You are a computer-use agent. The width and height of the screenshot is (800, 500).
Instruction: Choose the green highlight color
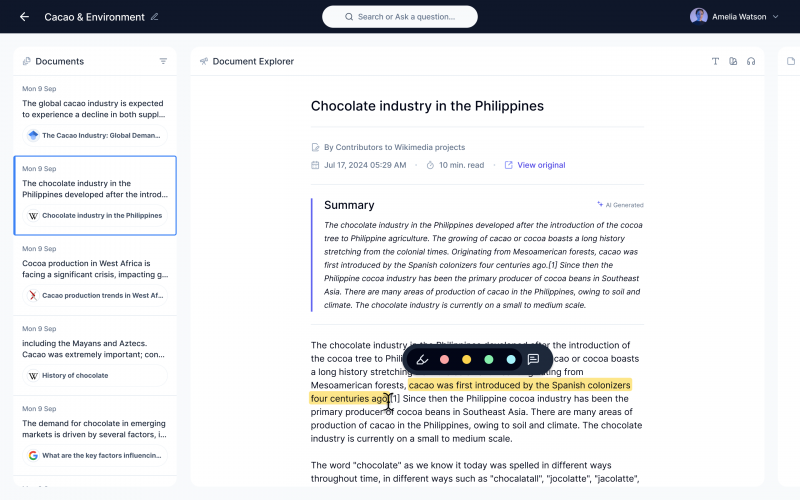pyautogui.click(x=489, y=360)
